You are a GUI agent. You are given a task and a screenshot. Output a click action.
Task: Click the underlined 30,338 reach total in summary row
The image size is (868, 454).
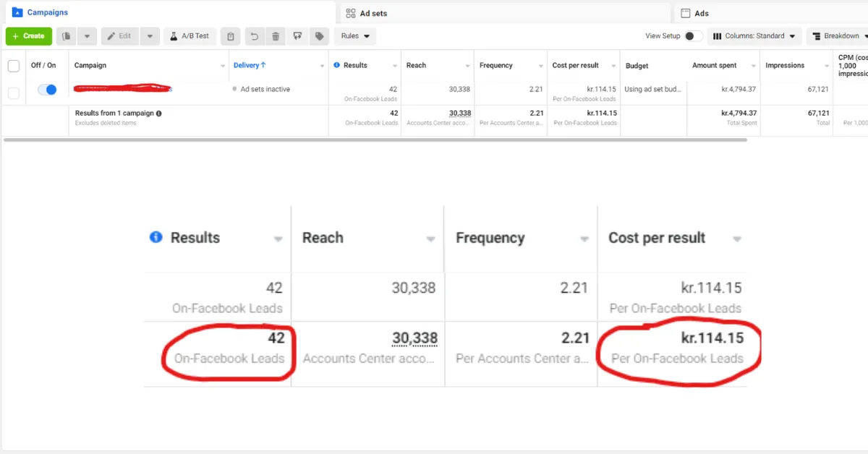tap(460, 113)
